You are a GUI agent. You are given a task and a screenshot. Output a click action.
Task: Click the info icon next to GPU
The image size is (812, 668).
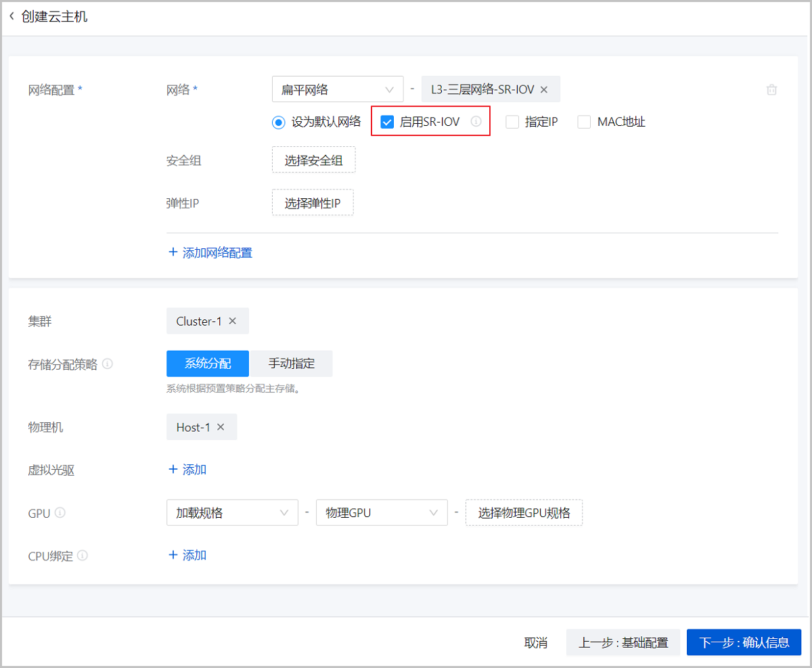coord(60,513)
